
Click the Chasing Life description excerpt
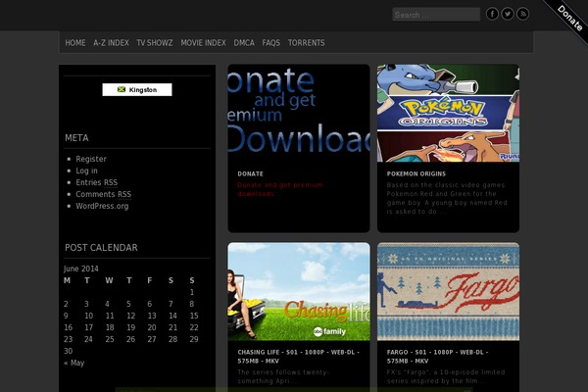tap(283, 376)
